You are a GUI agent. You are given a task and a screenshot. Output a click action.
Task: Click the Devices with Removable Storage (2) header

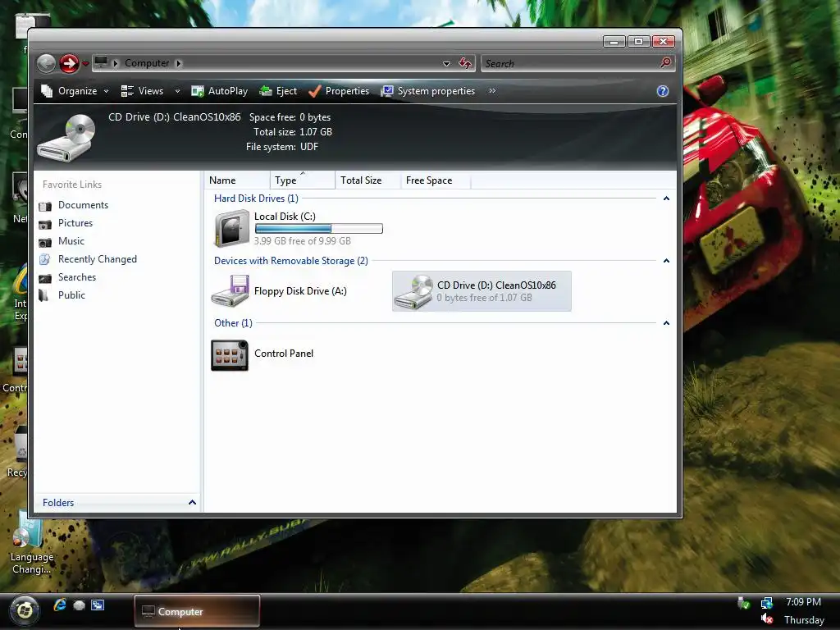[x=291, y=261]
